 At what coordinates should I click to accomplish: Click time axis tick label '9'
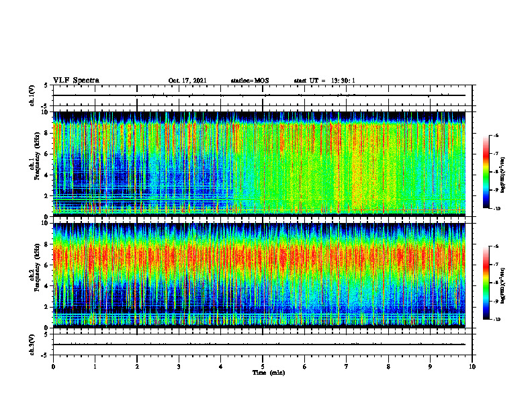click(430, 367)
